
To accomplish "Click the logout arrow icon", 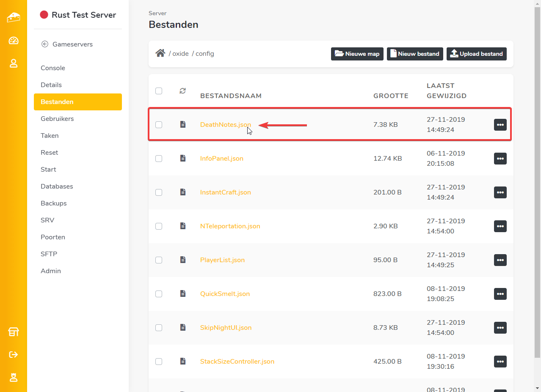I will pyautogui.click(x=14, y=354).
